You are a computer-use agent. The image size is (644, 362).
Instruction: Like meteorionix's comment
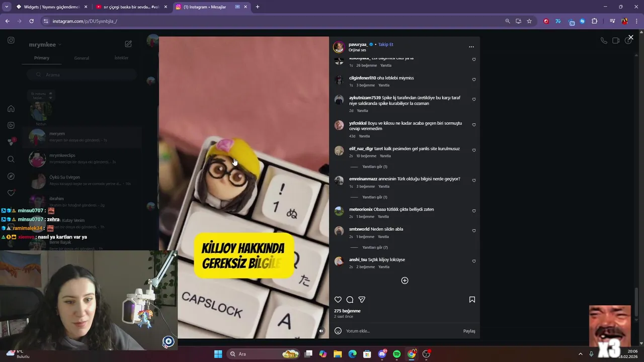(x=474, y=211)
